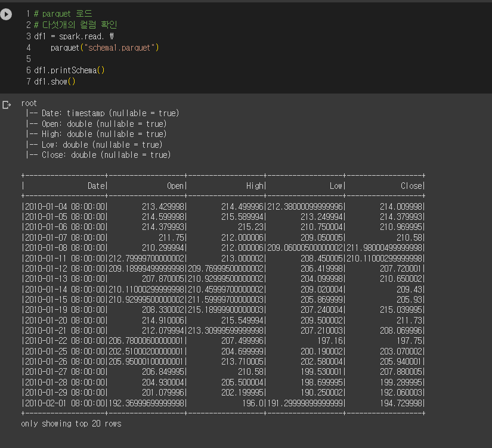Click the df1.printSchema() code line
This screenshot has height=448, width=492.
[69, 70]
